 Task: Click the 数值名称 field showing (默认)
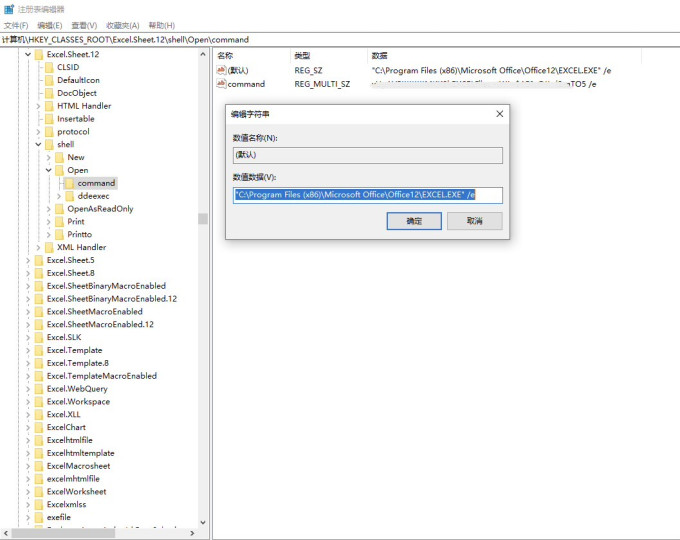(368, 155)
